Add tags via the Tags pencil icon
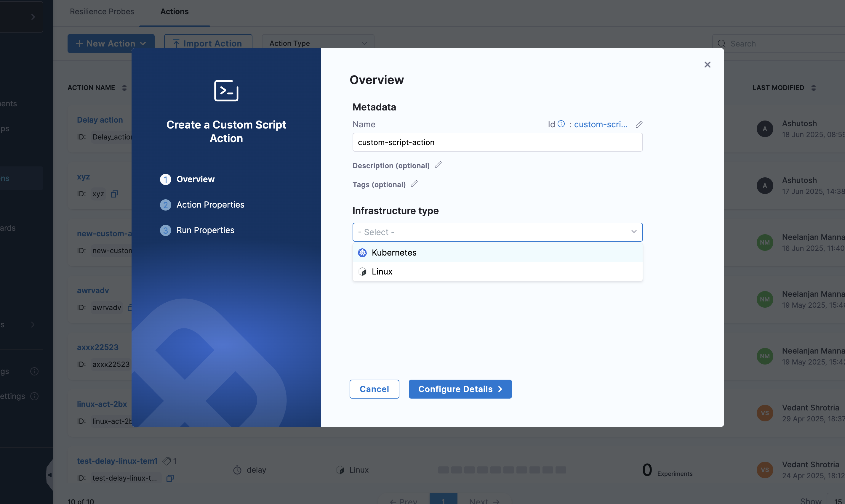Screen dimensions: 845x504 [414, 184]
